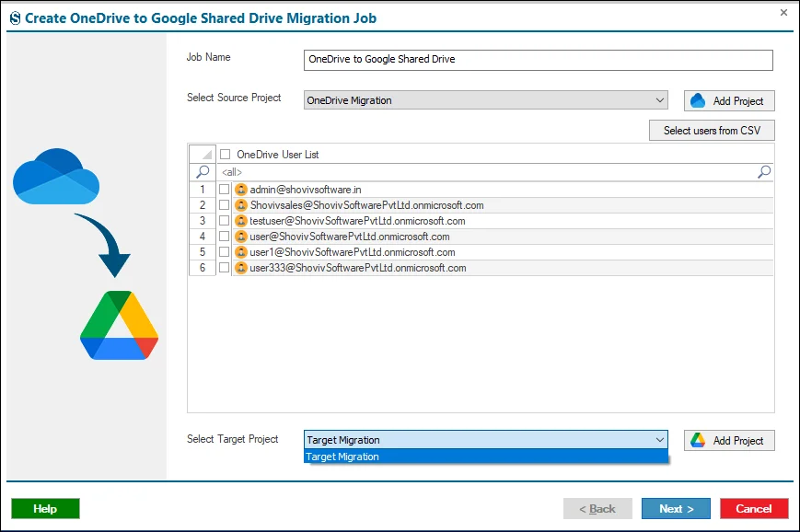Click the Shoviv logo in title bar
This screenshot has height=532, width=800.
point(16,18)
